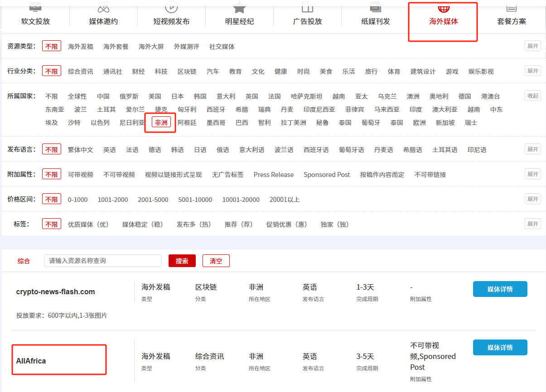
Task: Expand the 价格区间 filter row with 展开
Action: pos(532,199)
